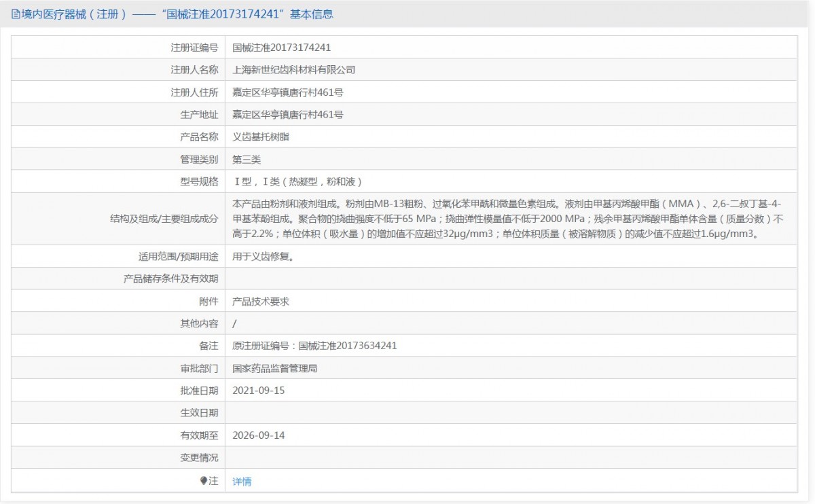
Task: Click the 生产地址 label
Action: (x=199, y=115)
